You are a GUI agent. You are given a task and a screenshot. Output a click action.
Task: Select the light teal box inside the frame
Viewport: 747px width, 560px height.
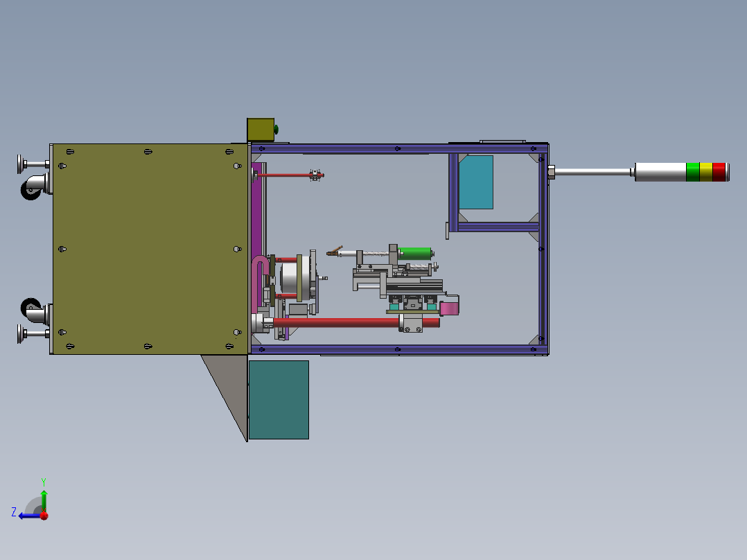tap(476, 182)
